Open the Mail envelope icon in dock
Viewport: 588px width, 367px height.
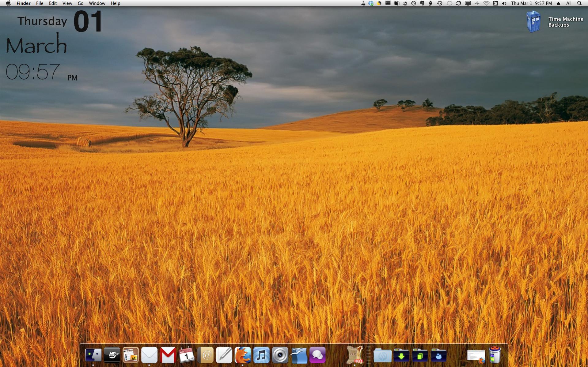tap(149, 355)
